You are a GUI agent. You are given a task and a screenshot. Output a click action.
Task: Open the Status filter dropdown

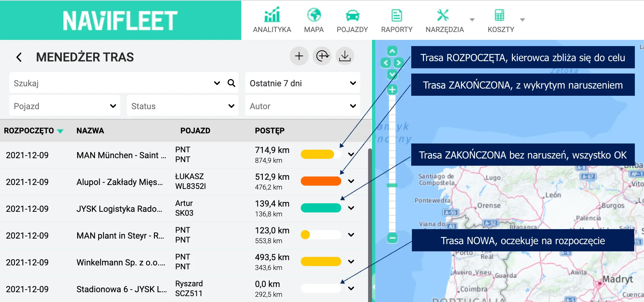click(x=183, y=106)
